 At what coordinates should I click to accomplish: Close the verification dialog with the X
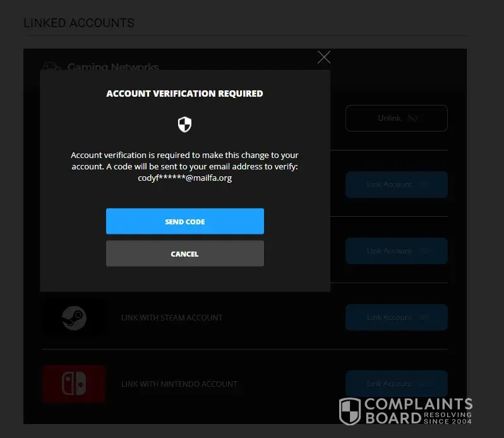click(323, 58)
